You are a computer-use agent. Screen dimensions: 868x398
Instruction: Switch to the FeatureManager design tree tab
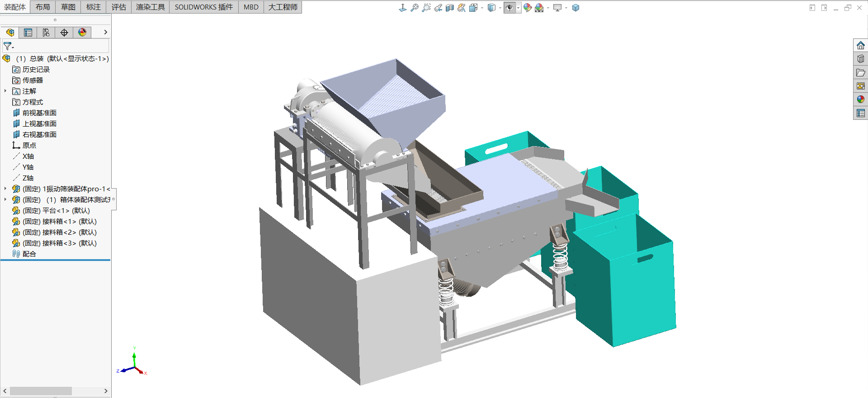point(10,33)
